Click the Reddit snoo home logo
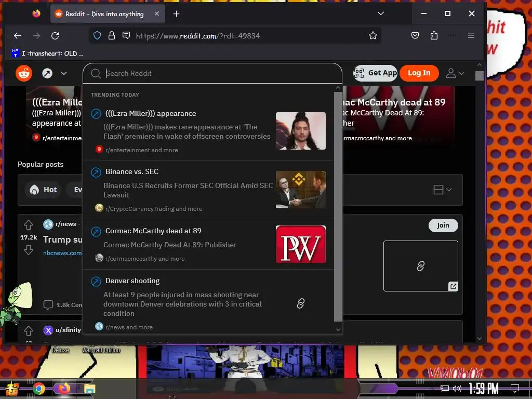The width and height of the screenshot is (532, 399). coord(24,73)
